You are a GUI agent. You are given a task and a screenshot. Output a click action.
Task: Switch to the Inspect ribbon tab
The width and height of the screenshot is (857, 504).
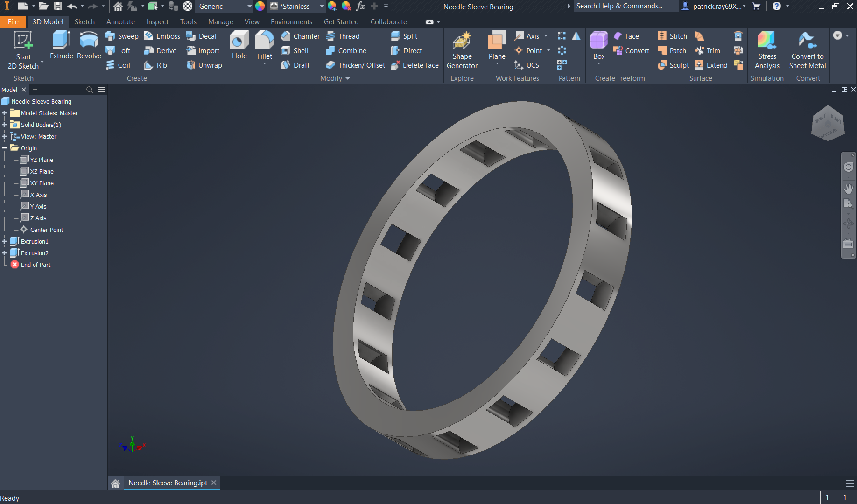click(157, 22)
